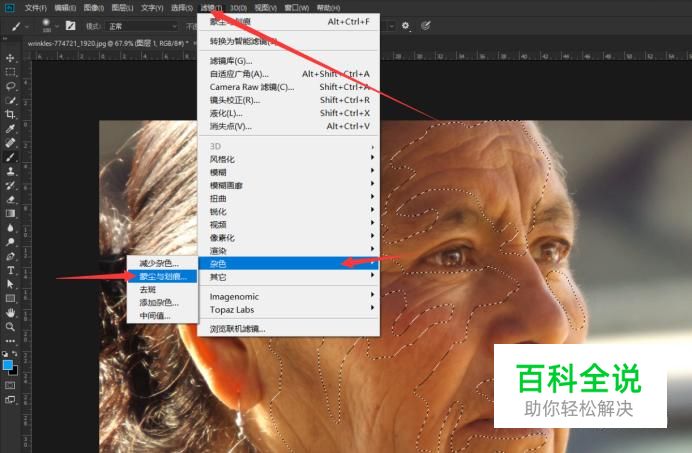Select the Hand tool
The height and width of the screenshot is (453, 692).
point(10,313)
